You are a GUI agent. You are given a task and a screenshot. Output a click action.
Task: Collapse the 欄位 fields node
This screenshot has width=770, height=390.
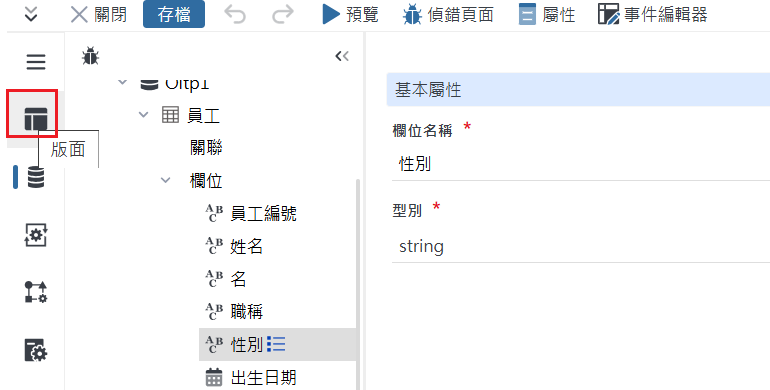(x=166, y=180)
